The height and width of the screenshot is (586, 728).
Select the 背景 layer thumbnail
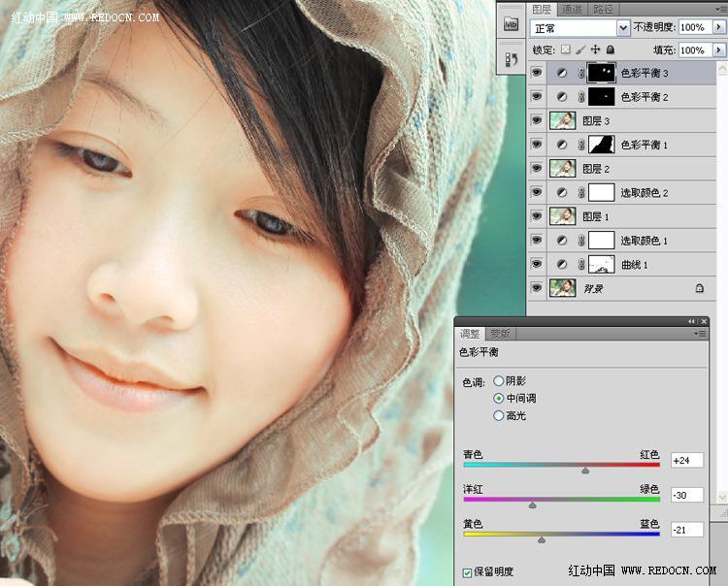coord(563,288)
